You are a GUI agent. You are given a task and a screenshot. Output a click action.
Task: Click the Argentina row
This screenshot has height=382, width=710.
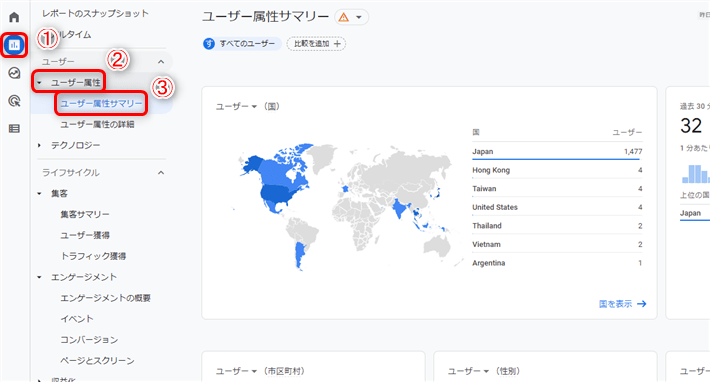pyautogui.click(x=557, y=263)
